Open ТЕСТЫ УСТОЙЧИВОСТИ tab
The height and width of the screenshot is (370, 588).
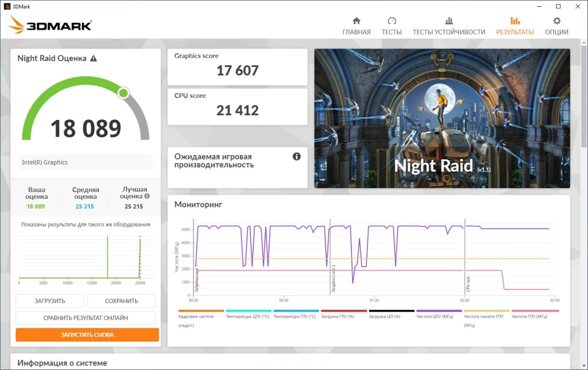click(449, 26)
